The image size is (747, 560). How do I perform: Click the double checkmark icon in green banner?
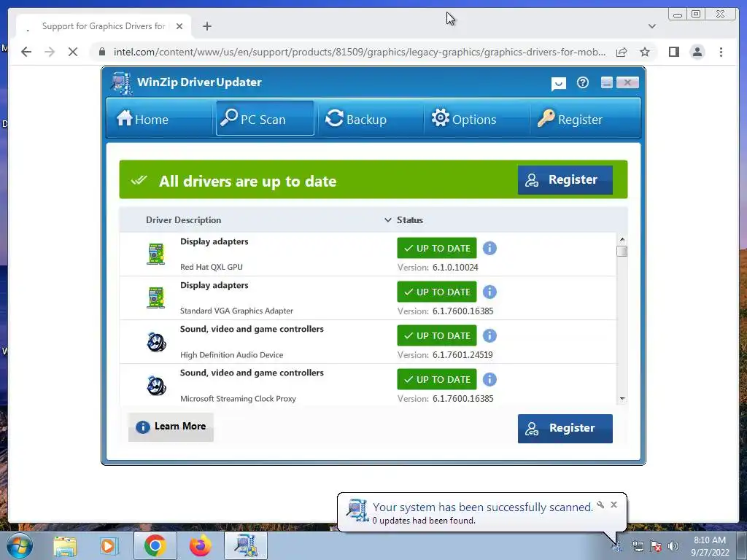click(139, 181)
